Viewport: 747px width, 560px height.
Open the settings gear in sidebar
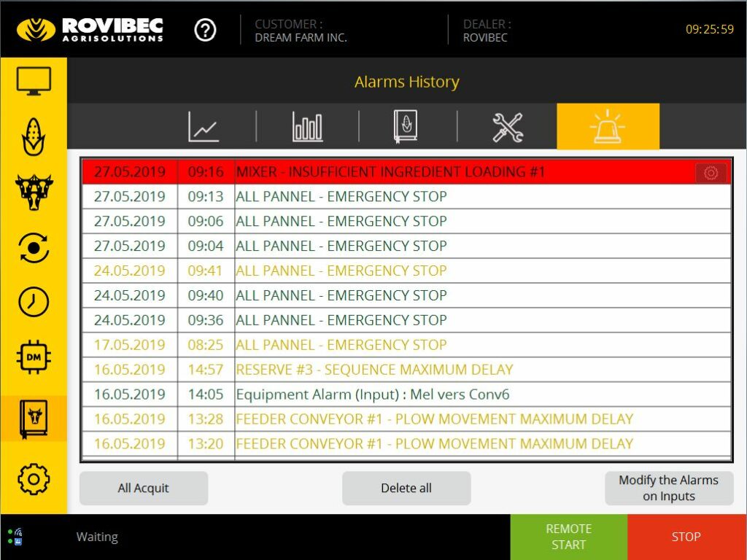[x=34, y=479]
